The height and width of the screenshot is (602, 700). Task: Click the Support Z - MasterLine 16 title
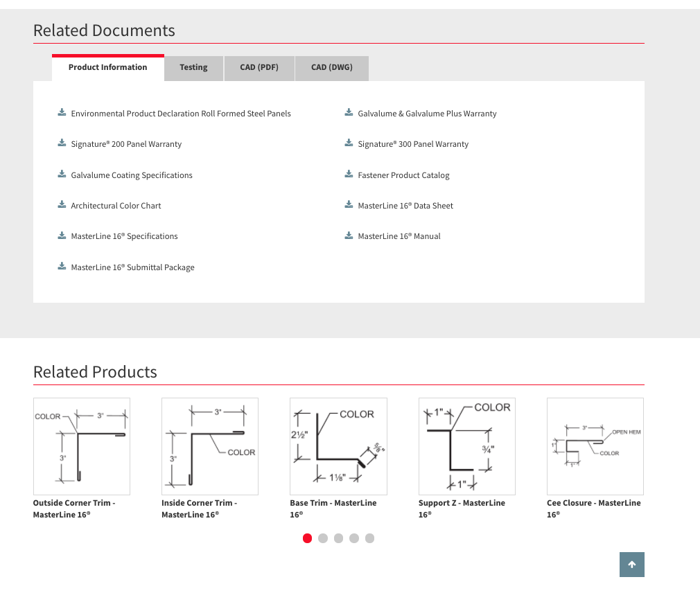coord(462,508)
